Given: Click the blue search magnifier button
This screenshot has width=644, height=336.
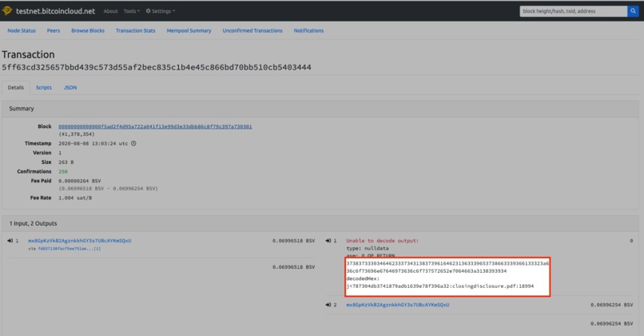Looking at the screenshot, I should [633, 11].
